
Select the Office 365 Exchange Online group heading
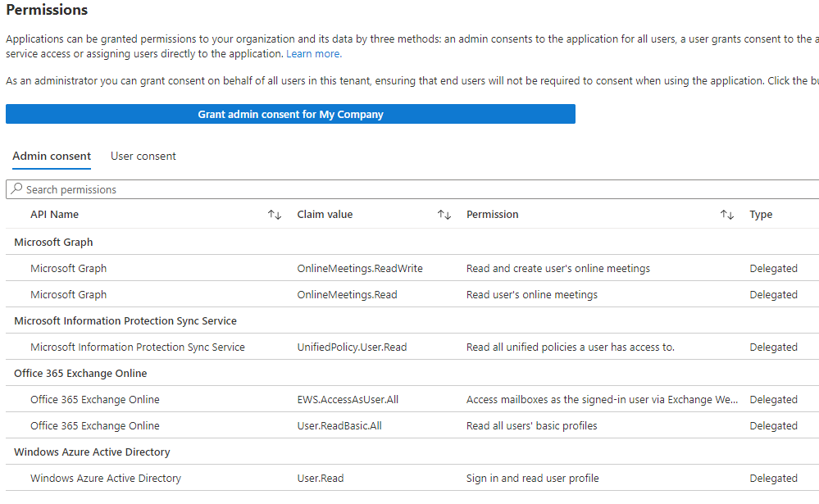click(80, 374)
